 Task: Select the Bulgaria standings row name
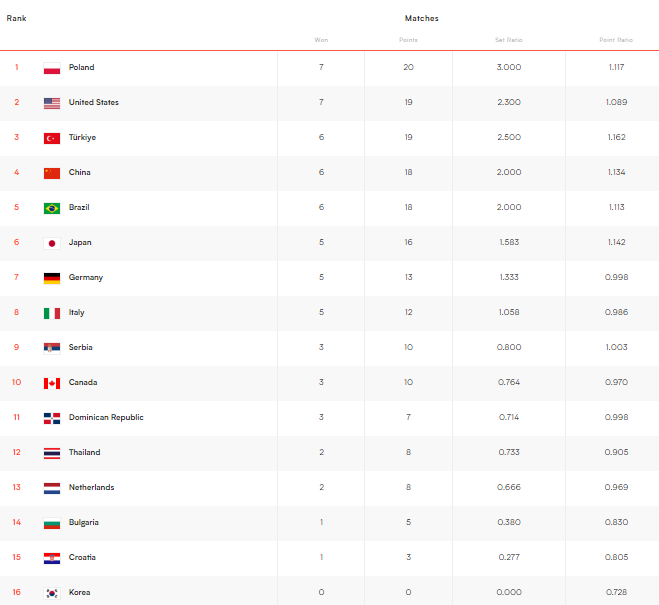pyautogui.click(x=84, y=523)
